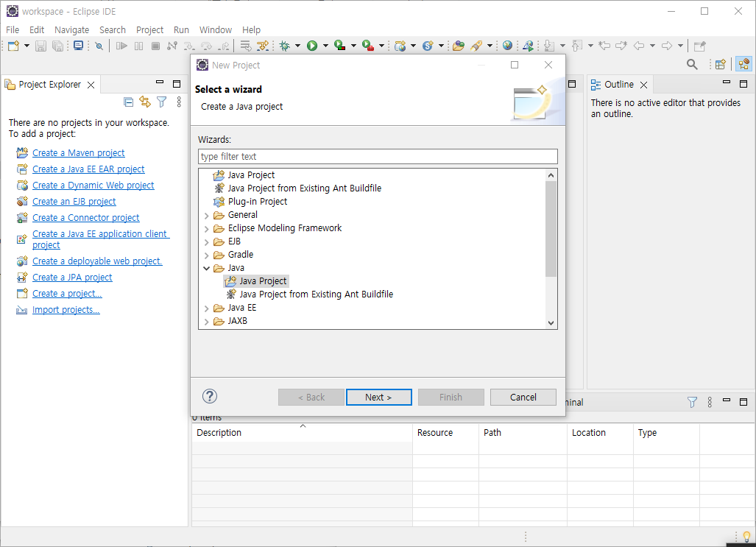Open a Terminal from the toolbar
The height and width of the screenshot is (547, 756).
click(x=78, y=46)
